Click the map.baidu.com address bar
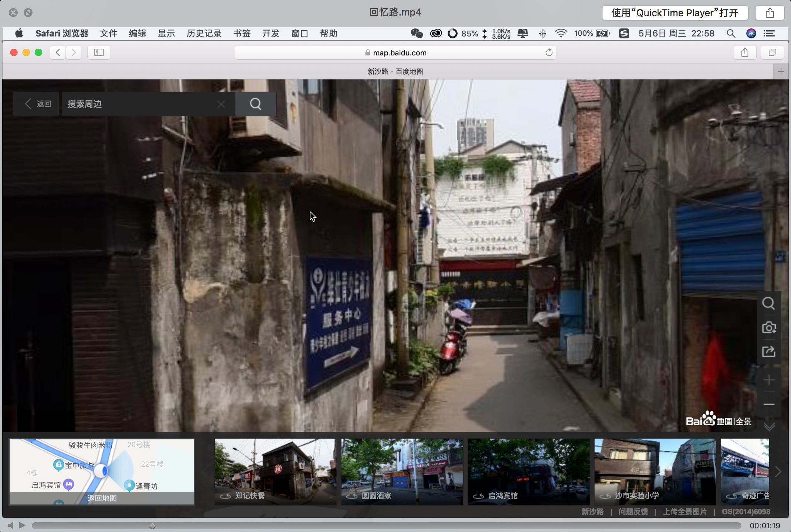The width and height of the screenshot is (791, 532). click(x=395, y=52)
